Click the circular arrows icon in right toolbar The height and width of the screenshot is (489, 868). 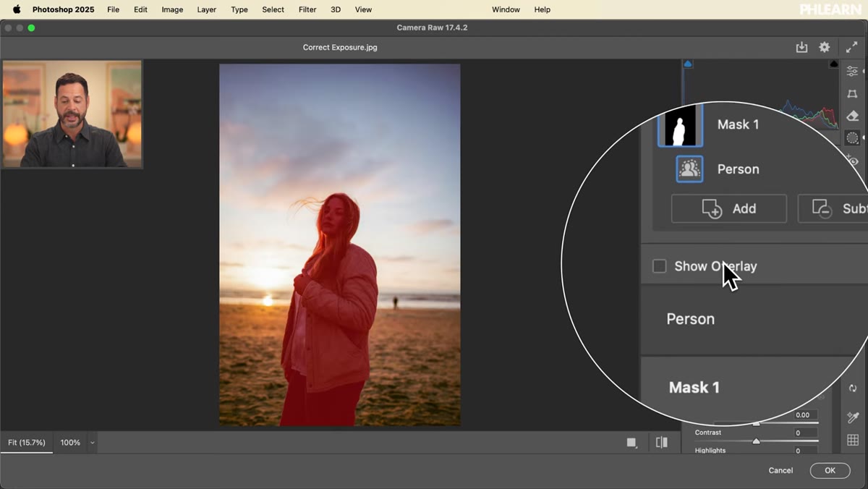(853, 388)
